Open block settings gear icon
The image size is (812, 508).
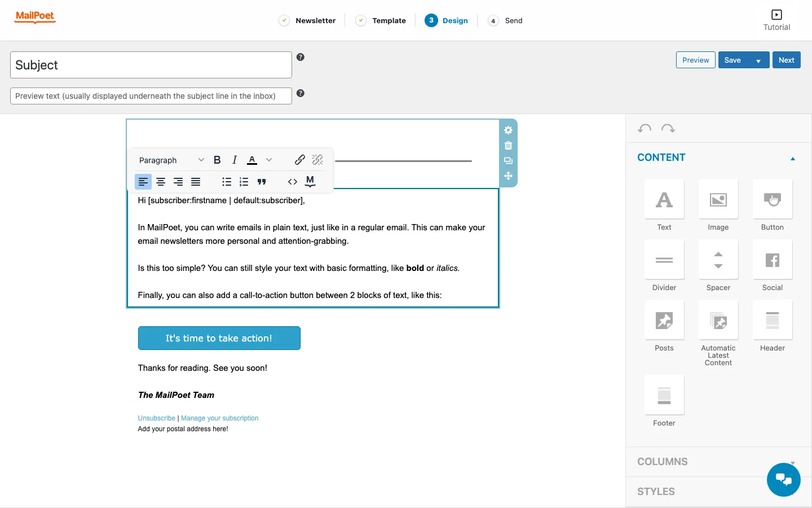[x=508, y=130]
